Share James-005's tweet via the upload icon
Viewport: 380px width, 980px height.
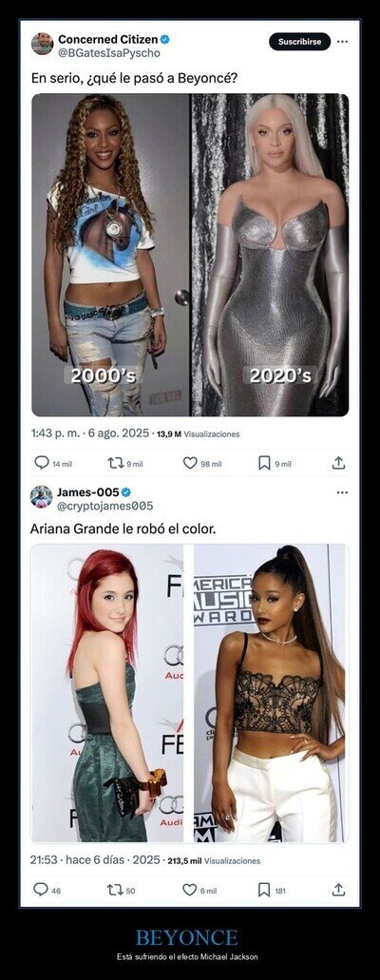(338, 890)
